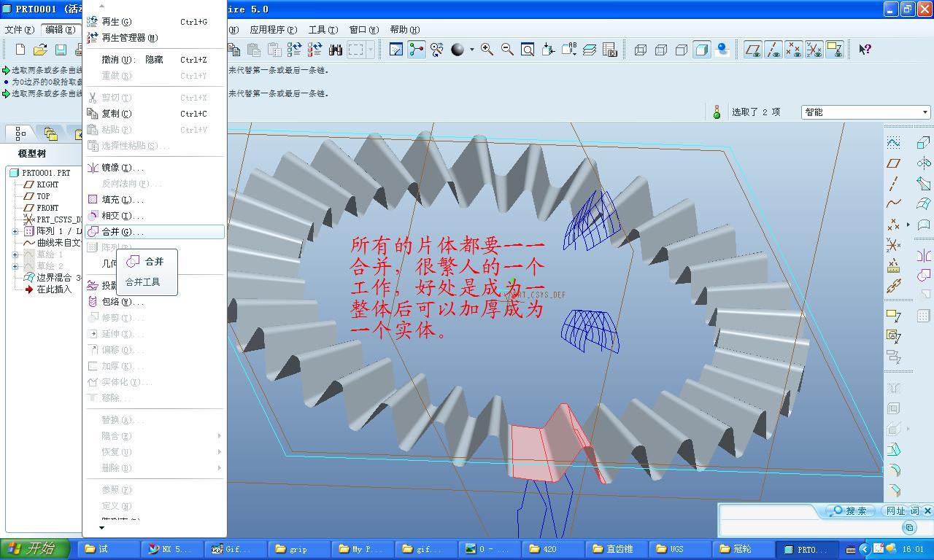Click the 搜索 button
Image resolution: width=934 pixels, height=560 pixels.
pyautogui.click(x=851, y=510)
